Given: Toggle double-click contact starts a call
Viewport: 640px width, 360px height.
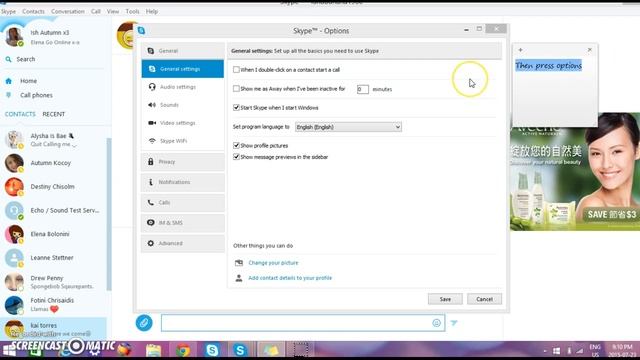Looking at the screenshot, I should pyautogui.click(x=236, y=70).
